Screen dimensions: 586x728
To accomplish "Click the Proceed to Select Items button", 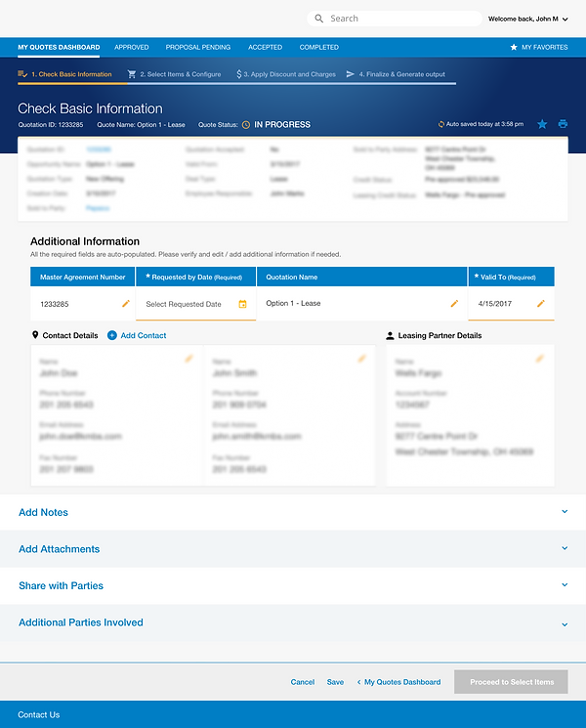I will 512,682.
